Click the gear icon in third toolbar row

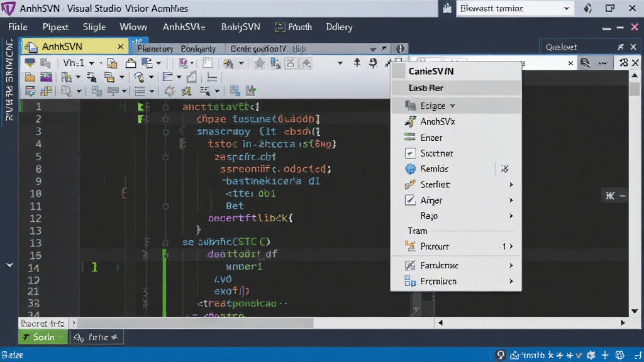click(x=169, y=90)
